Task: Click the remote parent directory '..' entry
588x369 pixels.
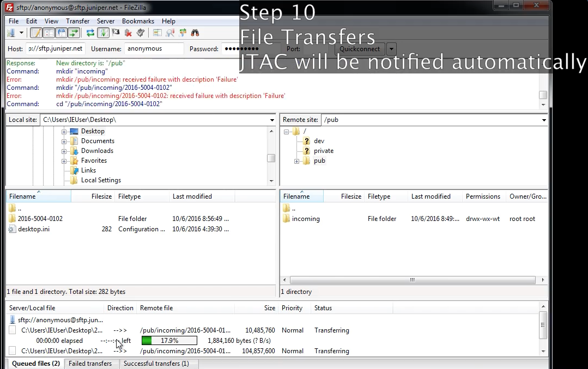Action: coord(294,208)
